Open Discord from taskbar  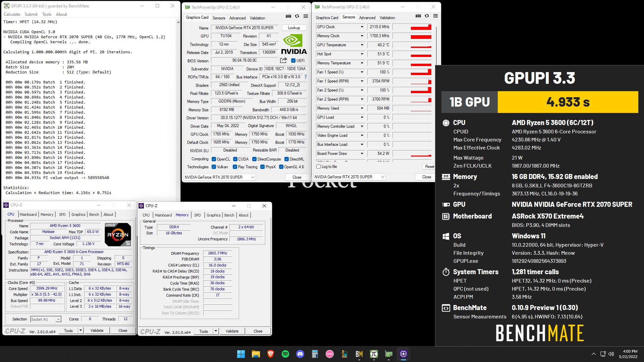300,354
